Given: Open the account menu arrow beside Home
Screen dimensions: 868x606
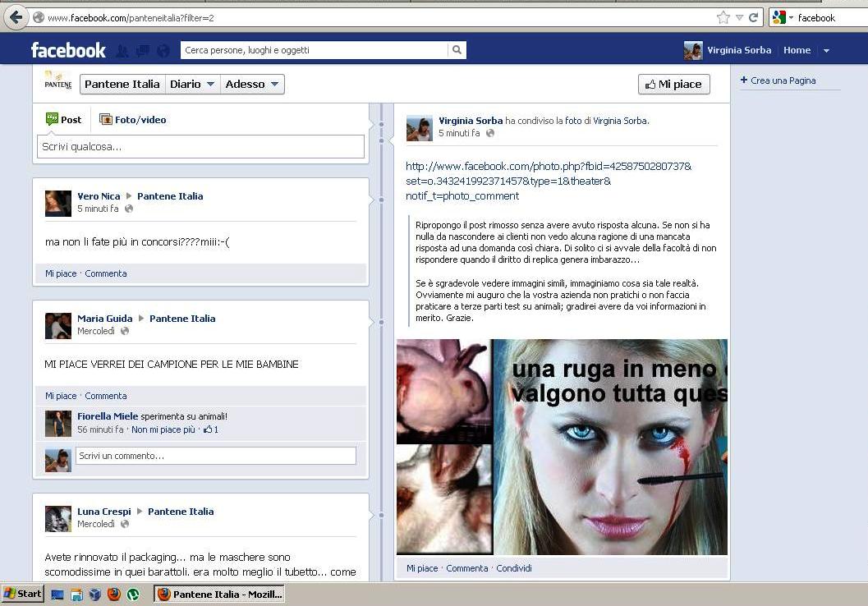Looking at the screenshot, I should point(826,51).
